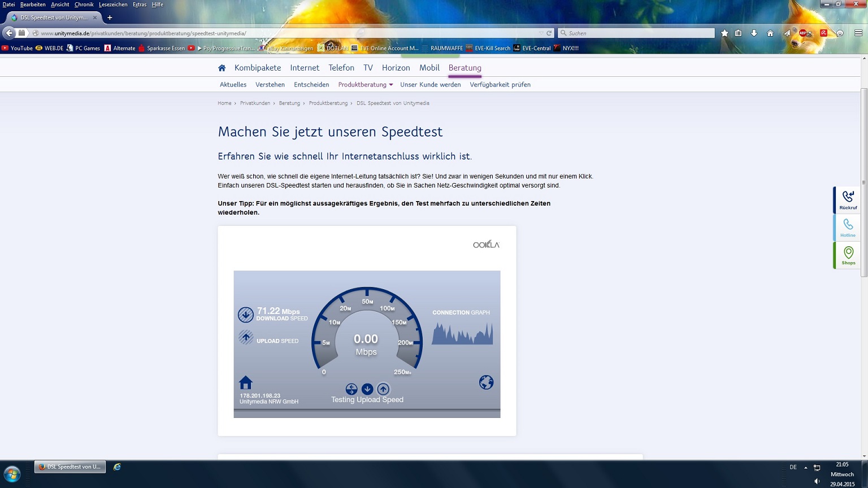Screen dimensions: 868x488
Task: Open the Bearbeiten menu
Action: click(x=33, y=5)
